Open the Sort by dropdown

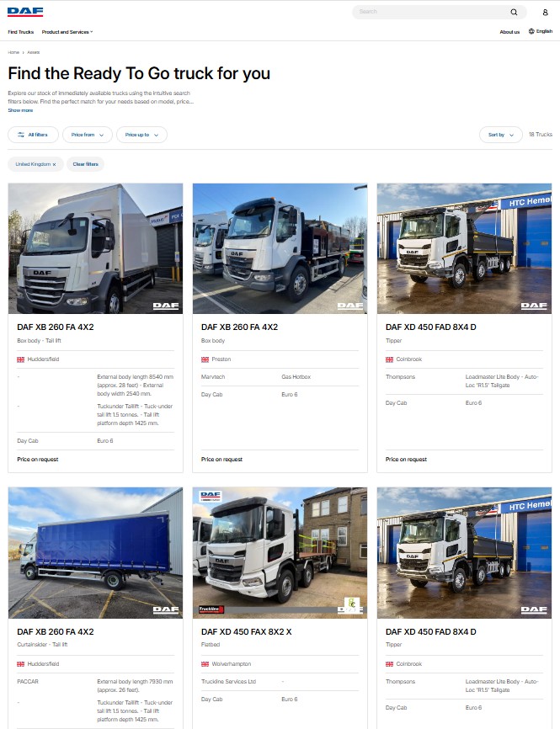coord(501,135)
